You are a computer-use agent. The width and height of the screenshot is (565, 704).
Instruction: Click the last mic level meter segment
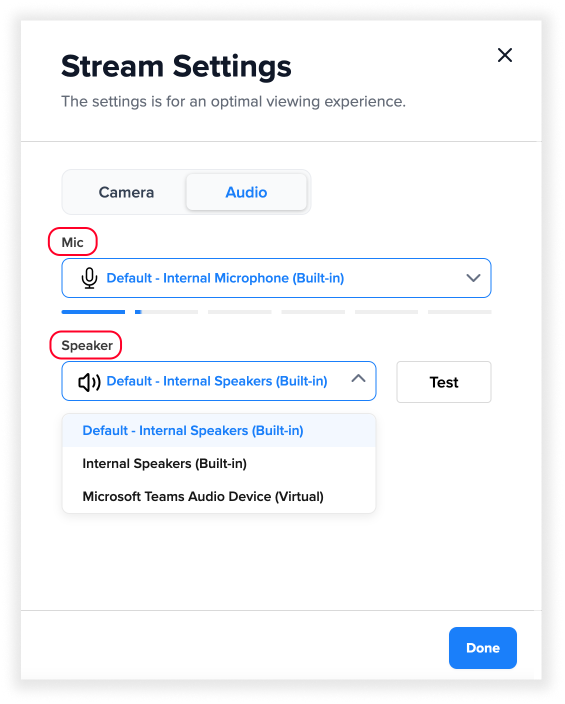tap(459, 312)
